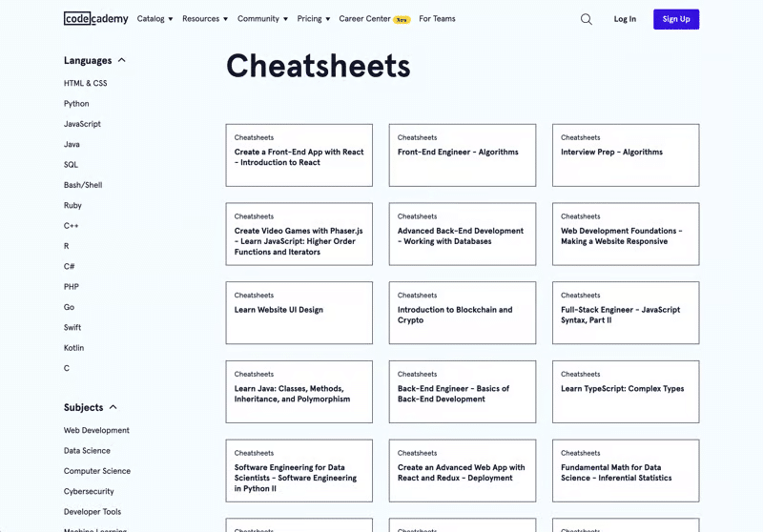
Task: Select Python in Languages list
Action: tap(76, 104)
